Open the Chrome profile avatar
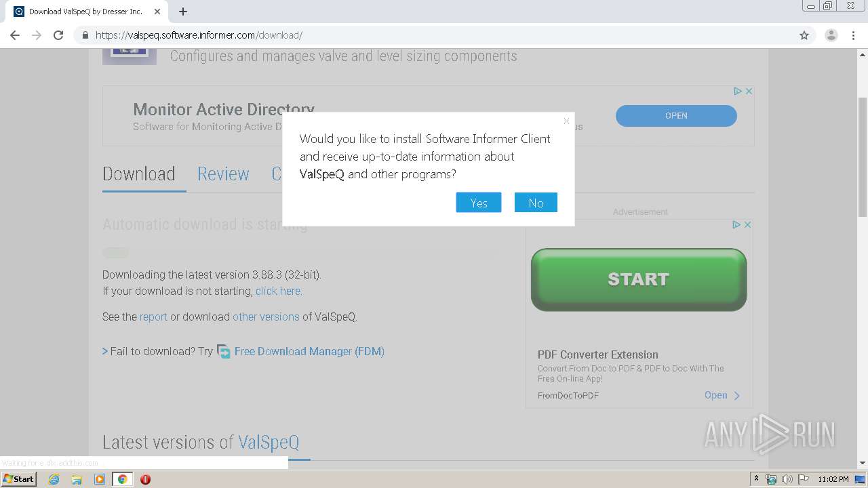This screenshot has height=488, width=868. (831, 35)
